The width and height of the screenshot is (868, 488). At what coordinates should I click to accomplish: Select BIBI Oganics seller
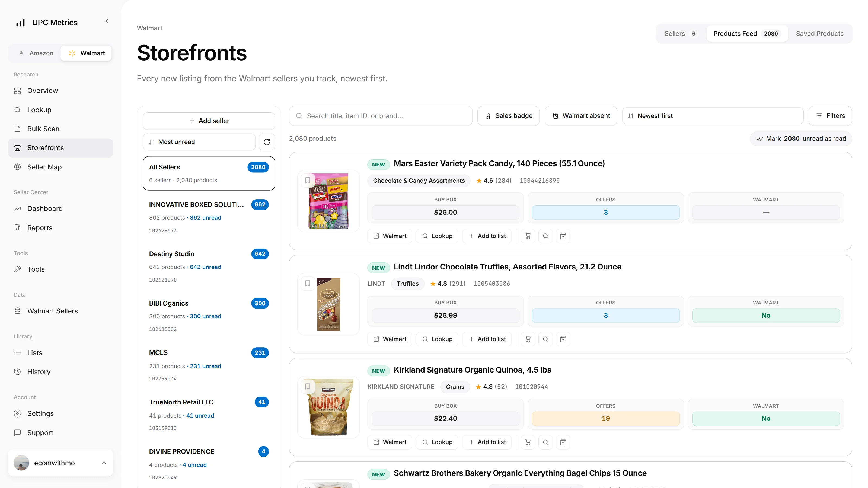tap(209, 316)
